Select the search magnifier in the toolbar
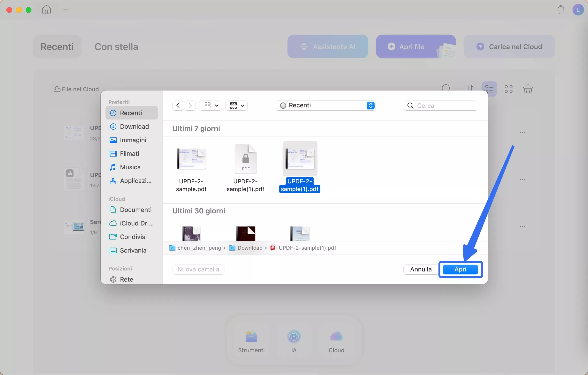Image resolution: width=588 pixels, height=375 pixels. (x=446, y=88)
